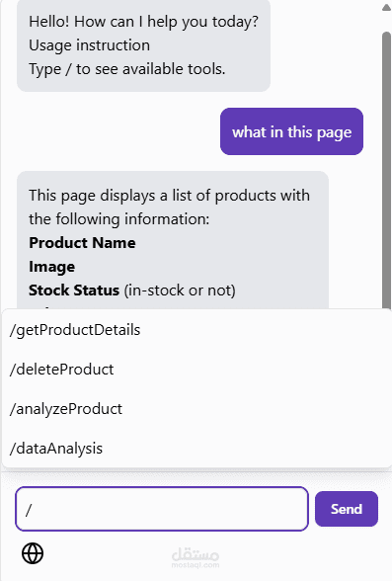This screenshot has height=581, width=392.
Task: Click the globe language icon
Action: pos(33,553)
